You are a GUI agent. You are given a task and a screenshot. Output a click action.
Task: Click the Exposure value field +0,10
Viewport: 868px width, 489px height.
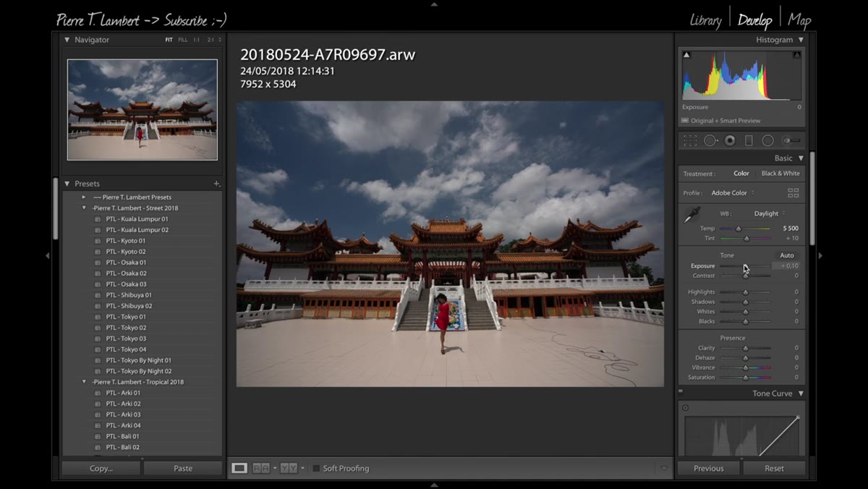pos(786,265)
